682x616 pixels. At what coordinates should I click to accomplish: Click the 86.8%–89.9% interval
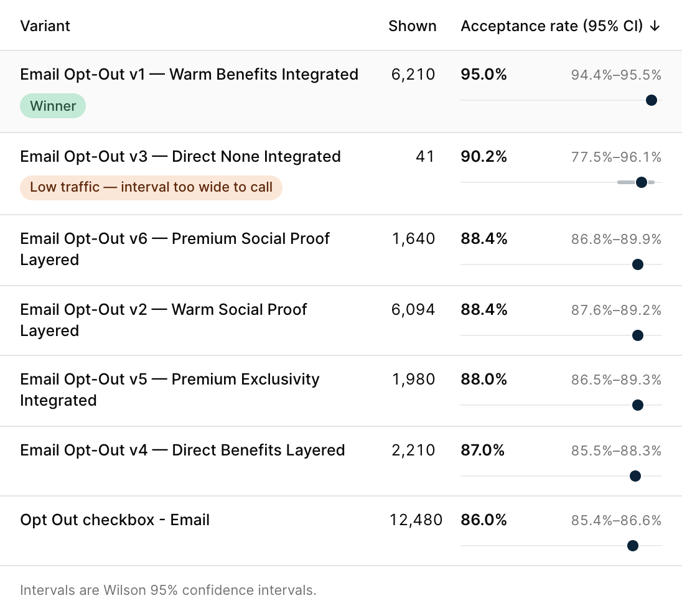616,240
